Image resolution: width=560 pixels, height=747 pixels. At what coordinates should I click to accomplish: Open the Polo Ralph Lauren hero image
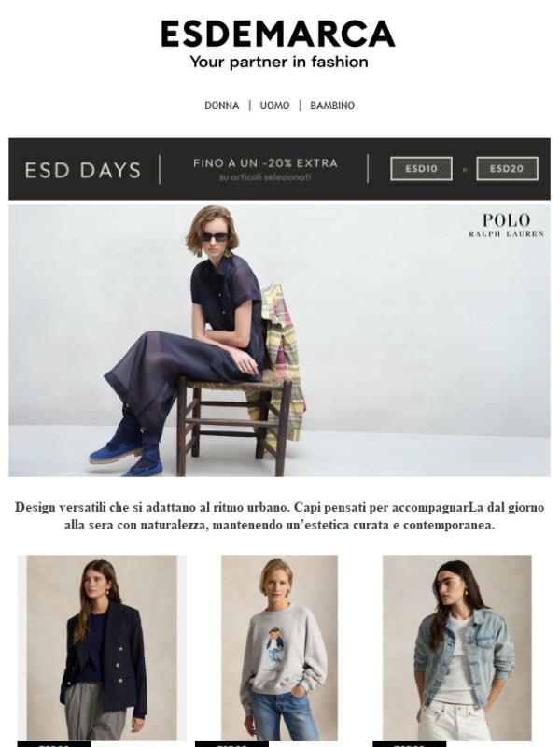click(279, 341)
